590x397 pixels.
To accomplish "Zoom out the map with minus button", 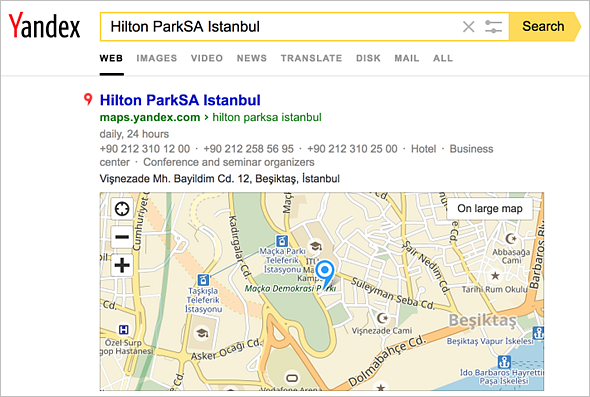I will [x=122, y=237].
